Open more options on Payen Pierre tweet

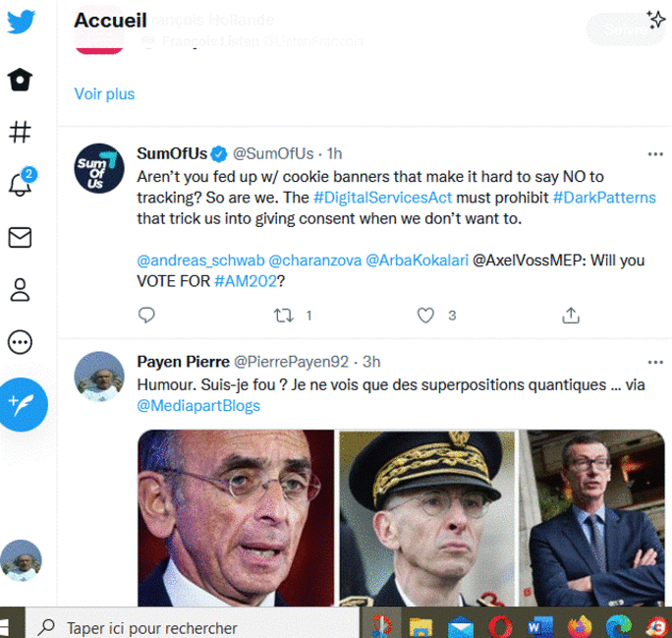point(654,362)
